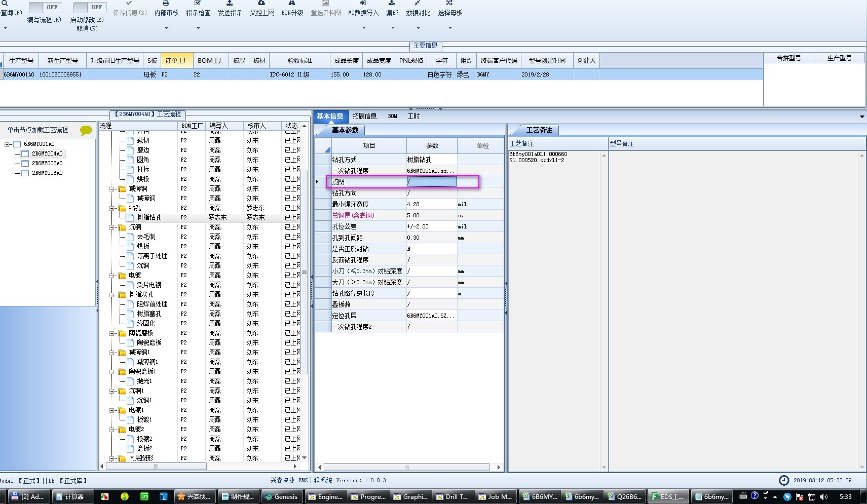Click the 取消(Z) button
867x504 pixels.
point(87,28)
